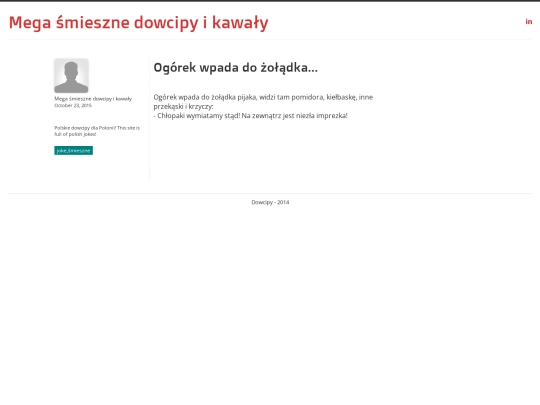Click the LinkedIn 'in' icon at top right
This screenshot has height=405, width=540.
tap(529, 22)
